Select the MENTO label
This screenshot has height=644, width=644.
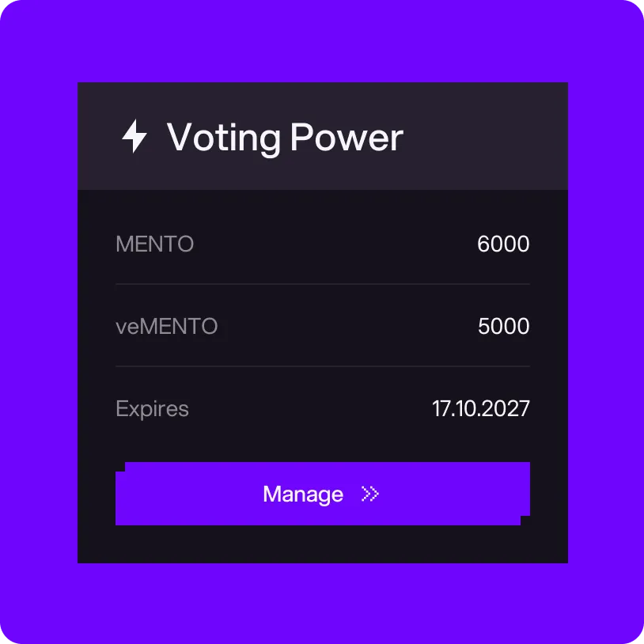click(155, 244)
